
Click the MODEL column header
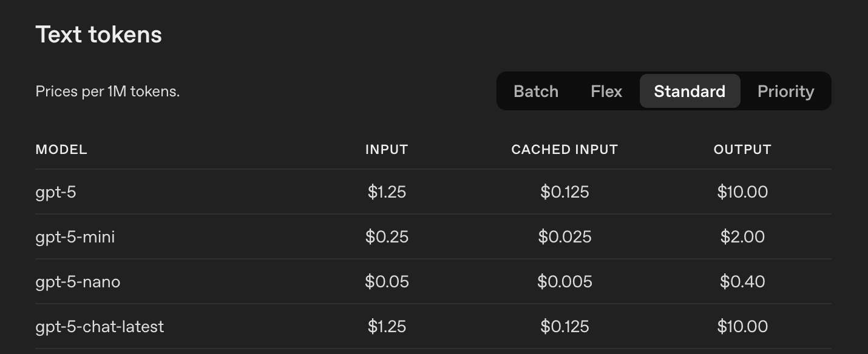pyautogui.click(x=61, y=150)
